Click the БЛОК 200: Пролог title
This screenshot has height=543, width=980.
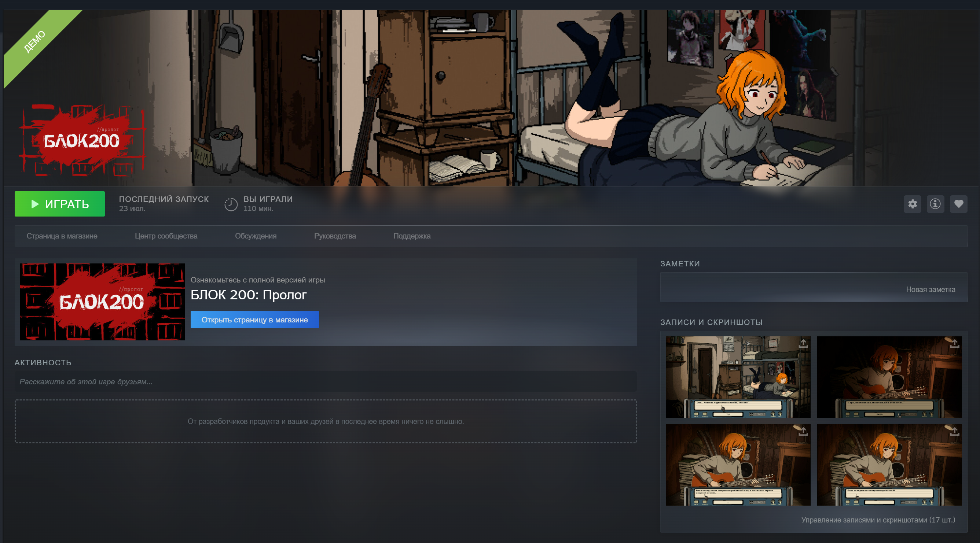click(x=249, y=295)
